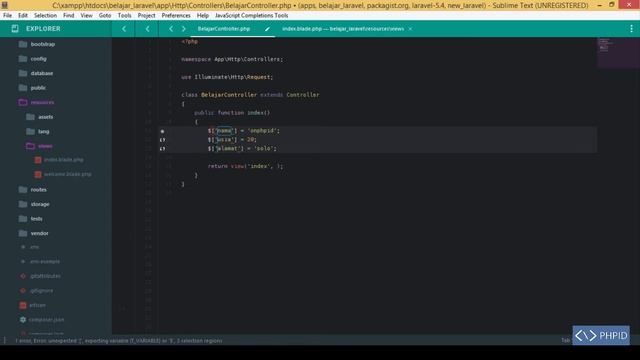640x360 pixels.
Task: Open the Selection menu
Action: (x=45, y=16)
